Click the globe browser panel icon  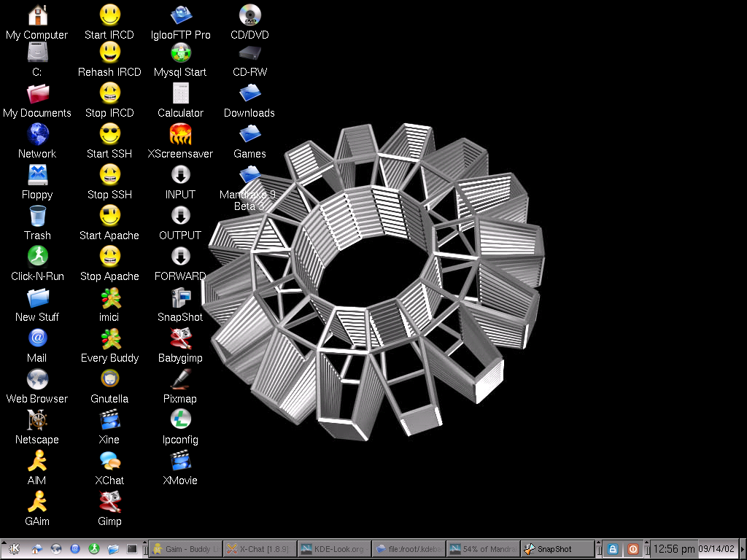pyautogui.click(x=55, y=549)
